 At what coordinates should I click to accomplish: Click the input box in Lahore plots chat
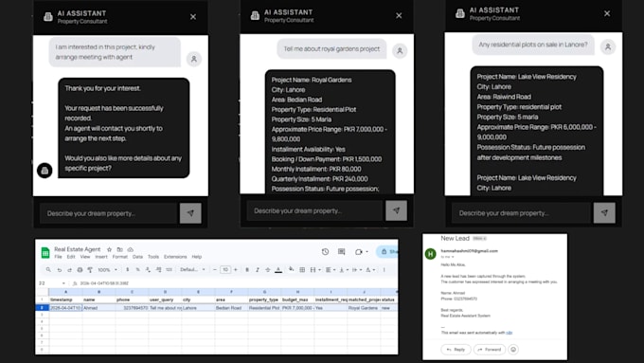click(x=521, y=213)
